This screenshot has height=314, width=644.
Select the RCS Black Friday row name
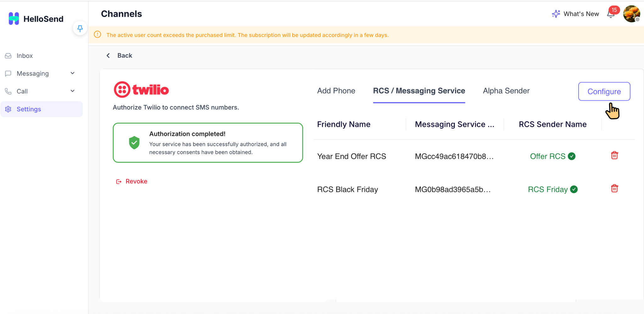click(347, 189)
